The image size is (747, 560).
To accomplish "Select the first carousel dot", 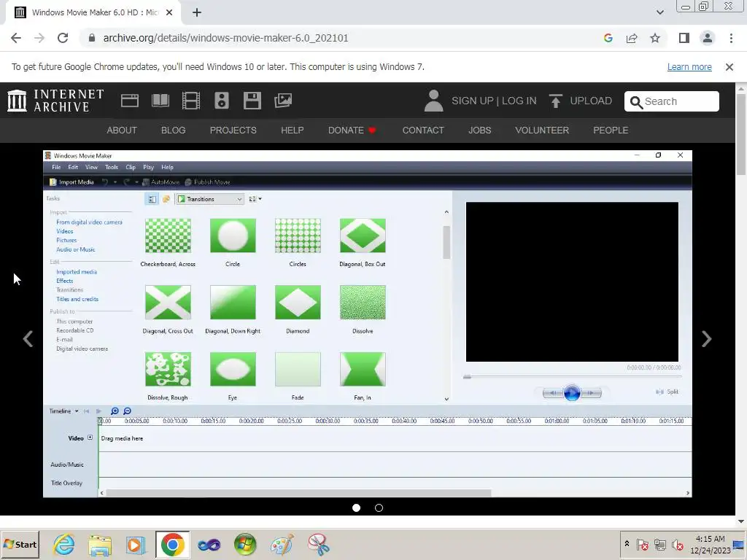I will point(356,507).
